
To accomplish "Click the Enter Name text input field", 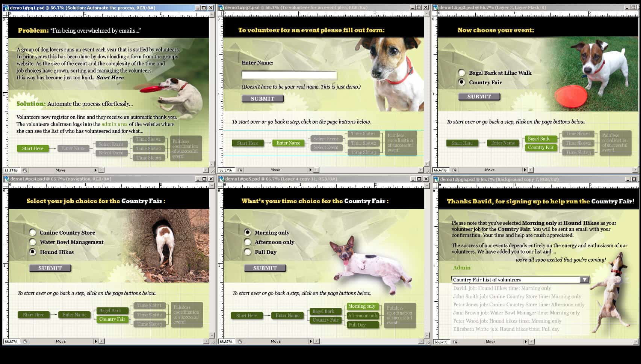I will (x=289, y=75).
